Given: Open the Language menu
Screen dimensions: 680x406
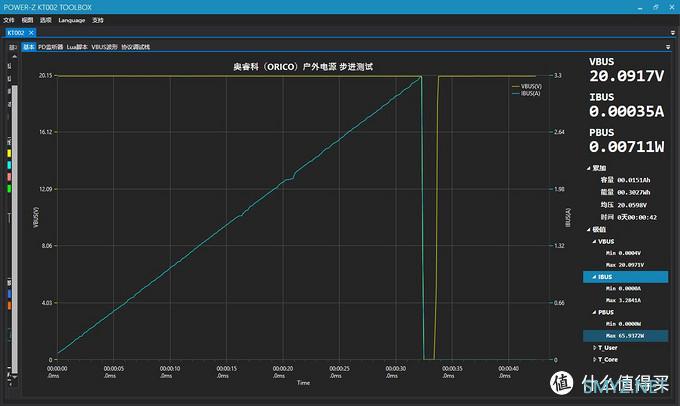Looking at the screenshot, I should click(72, 19).
